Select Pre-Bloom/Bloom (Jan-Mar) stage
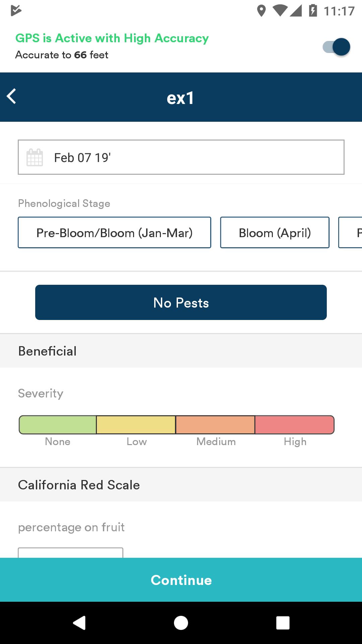 pyautogui.click(x=115, y=232)
